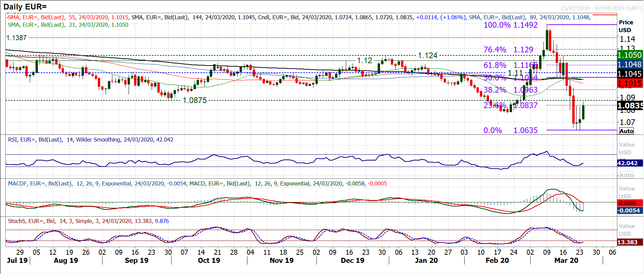This screenshot has width=644, height=274.
Task: Click the Dec 19 month label
Action: point(352,260)
